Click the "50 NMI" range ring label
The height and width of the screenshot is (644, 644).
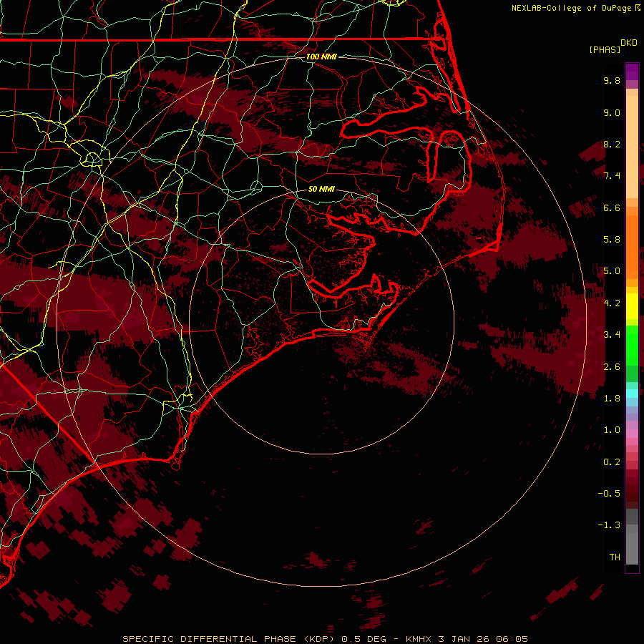point(321,190)
